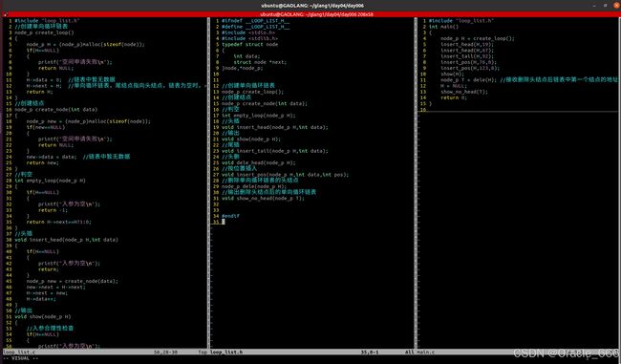This screenshot has width=621, height=364.
Task: Click 'void insert_head(node_p H,int data)' in loop_list.c
Action: 66,240
